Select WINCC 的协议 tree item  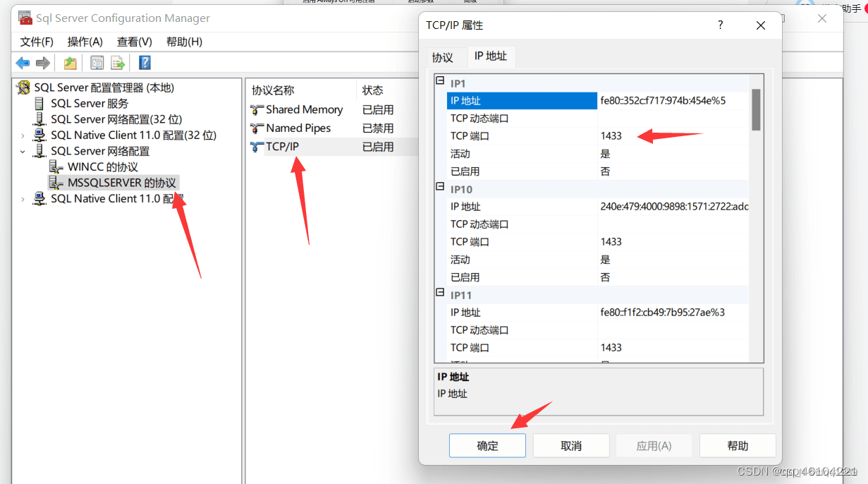tap(103, 167)
